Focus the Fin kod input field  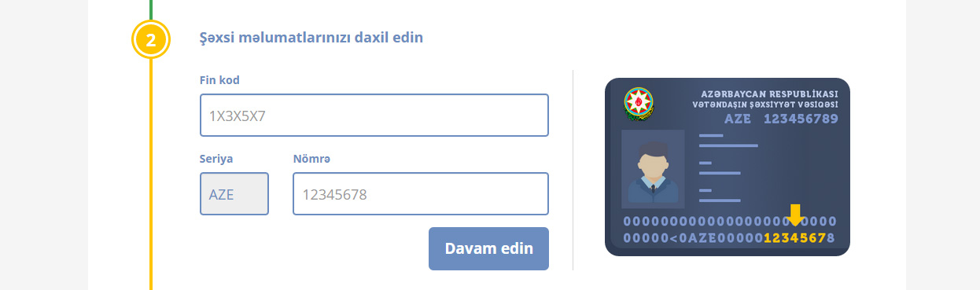374,116
